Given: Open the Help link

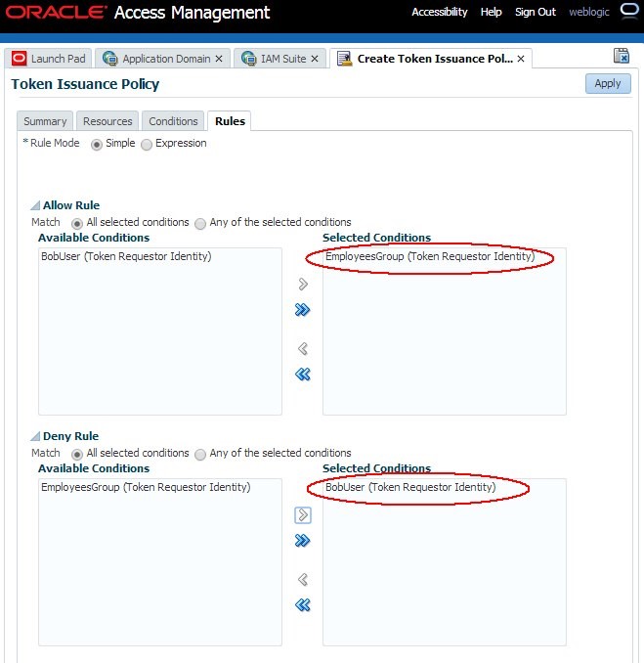Looking at the screenshot, I should pos(491,12).
